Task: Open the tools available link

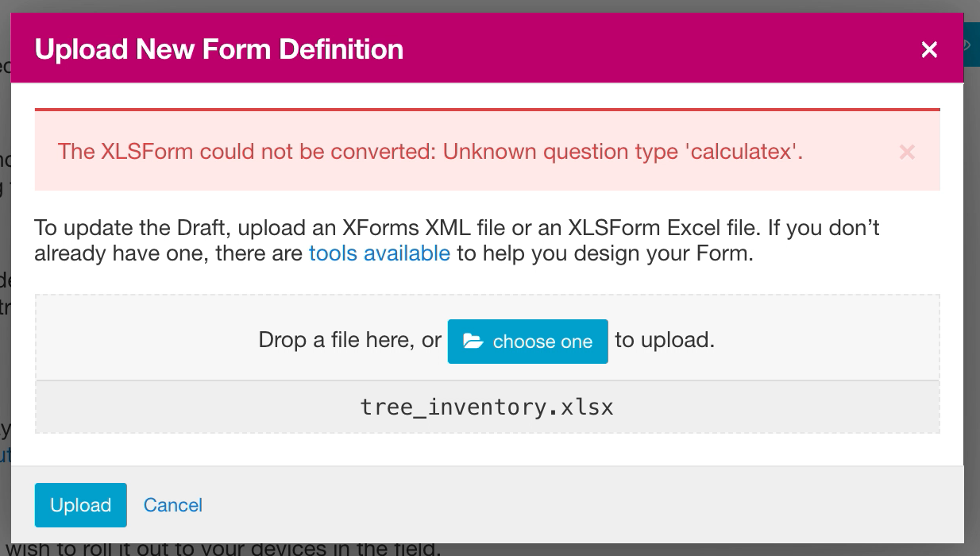Action: (379, 253)
